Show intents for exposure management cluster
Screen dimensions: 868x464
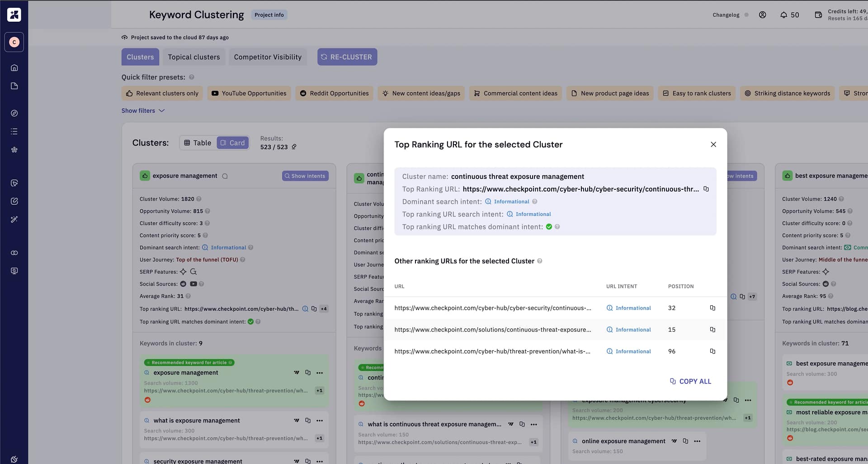coord(305,176)
